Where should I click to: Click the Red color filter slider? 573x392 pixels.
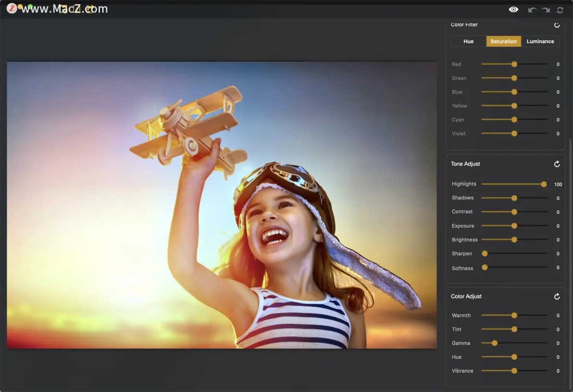click(x=514, y=64)
